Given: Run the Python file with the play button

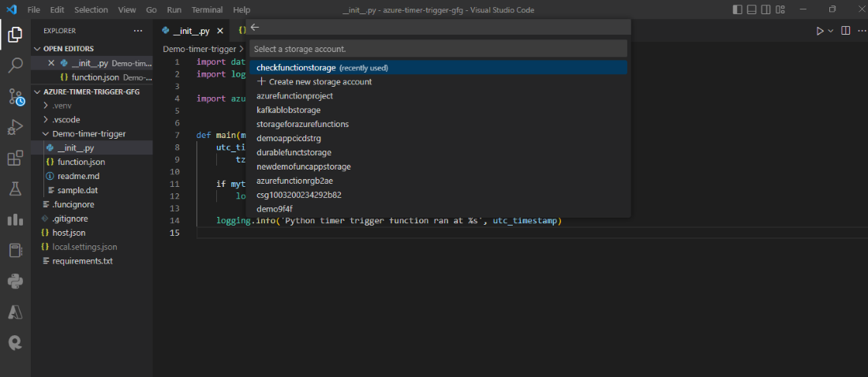Looking at the screenshot, I should click(x=820, y=31).
